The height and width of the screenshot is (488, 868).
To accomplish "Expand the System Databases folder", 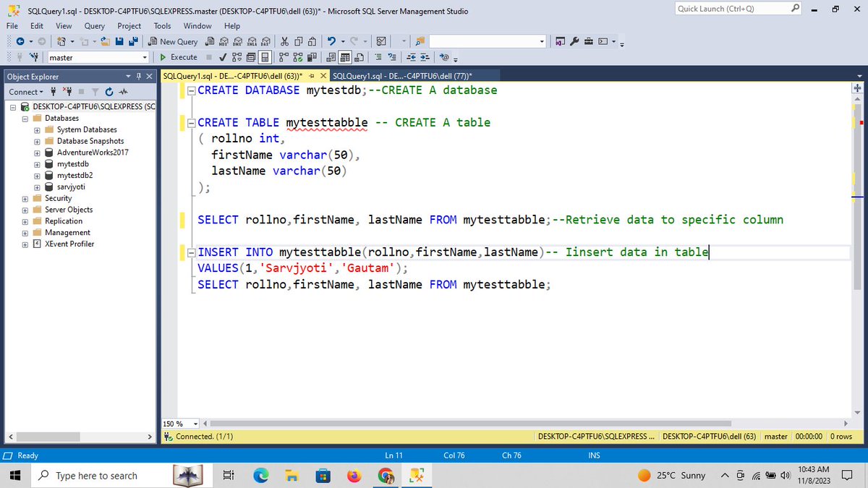I will point(37,130).
